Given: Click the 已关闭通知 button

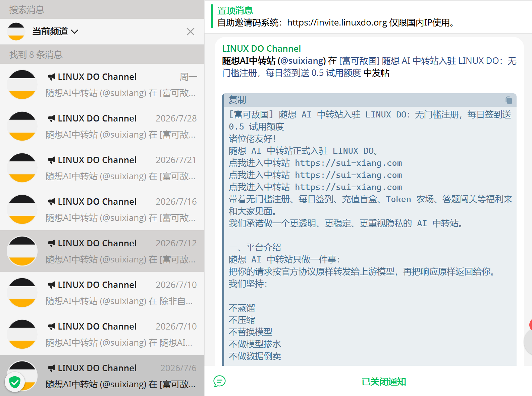Looking at the screenshot, I should tap(384, 382).
